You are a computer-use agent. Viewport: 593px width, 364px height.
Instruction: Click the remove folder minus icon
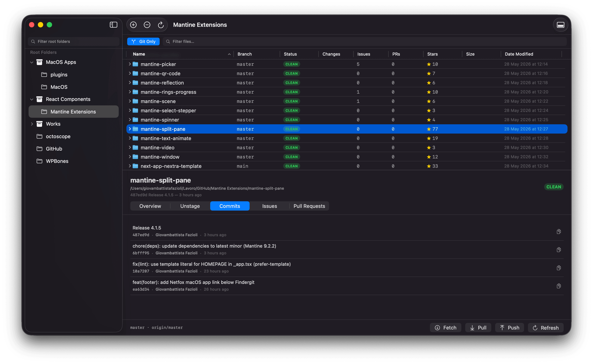pyautogui.click(x=147, y=25)
